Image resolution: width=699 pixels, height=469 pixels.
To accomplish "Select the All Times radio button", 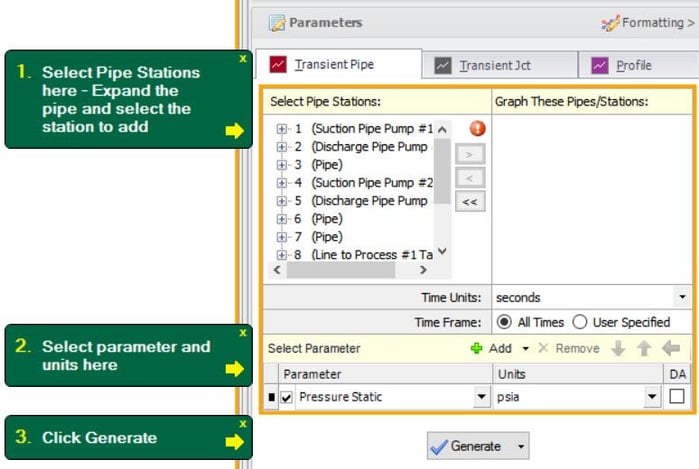I will pyautogui.click(x=504, y=322).
